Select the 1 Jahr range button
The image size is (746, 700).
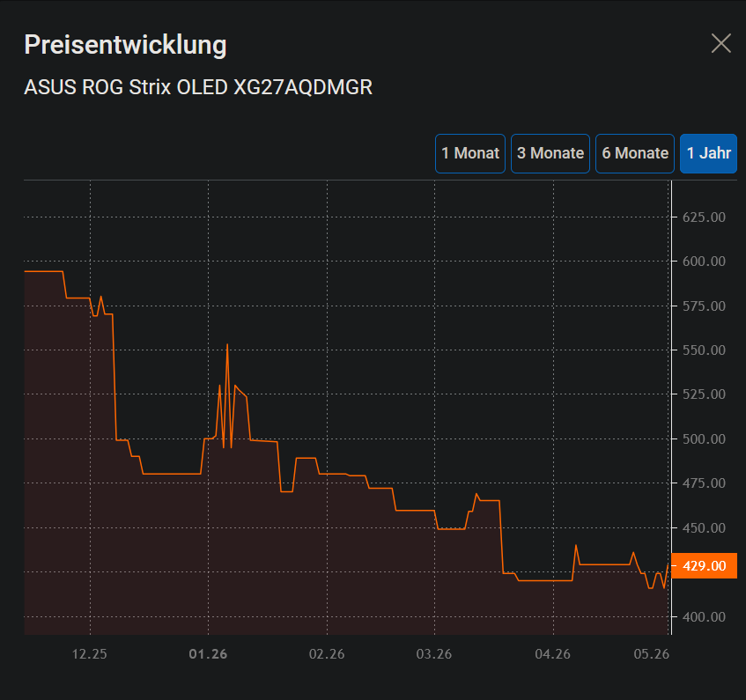click(708, 153)
